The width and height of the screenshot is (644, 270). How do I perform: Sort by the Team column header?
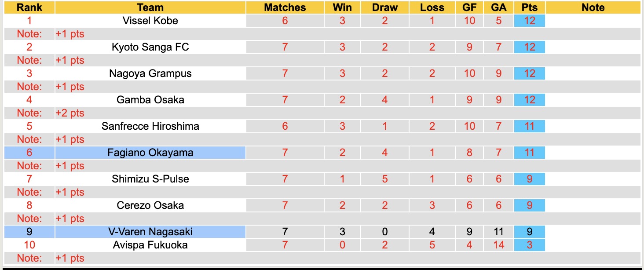pos(150,7)
